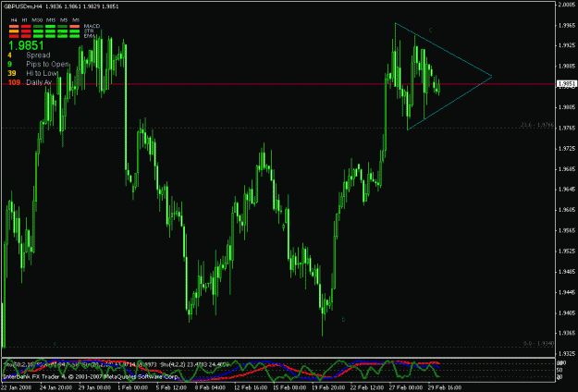This screenshot has height=392, width=578.
Task: Click the 1.9605 price axis label
Action: coord(567,210)
